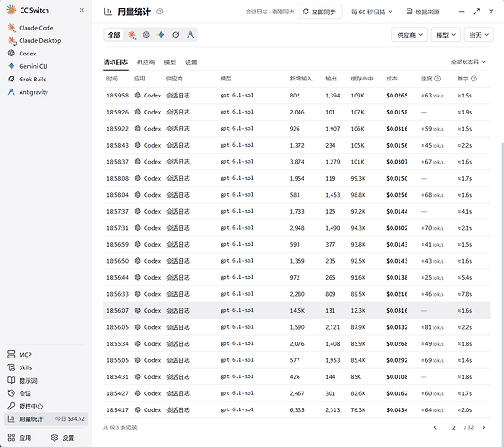Open Claude Code in sidebar
504x447 pixels.
pyautogui.click(x=30, y=28)
